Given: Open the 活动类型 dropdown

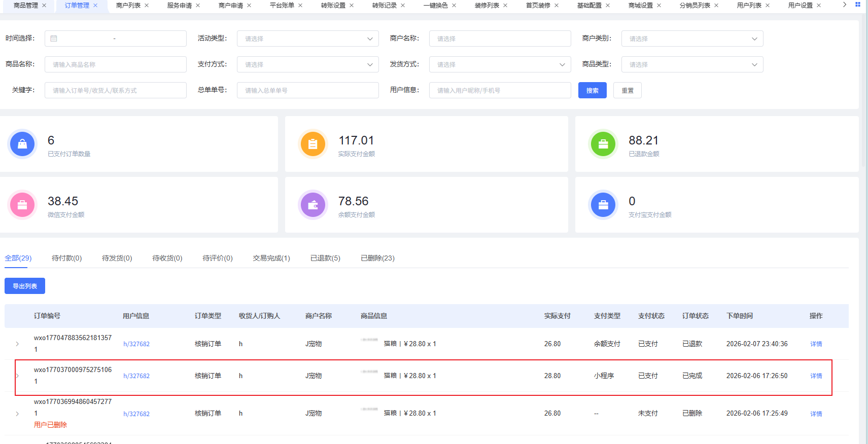Looking at the screenshot, I should point(307,39).
